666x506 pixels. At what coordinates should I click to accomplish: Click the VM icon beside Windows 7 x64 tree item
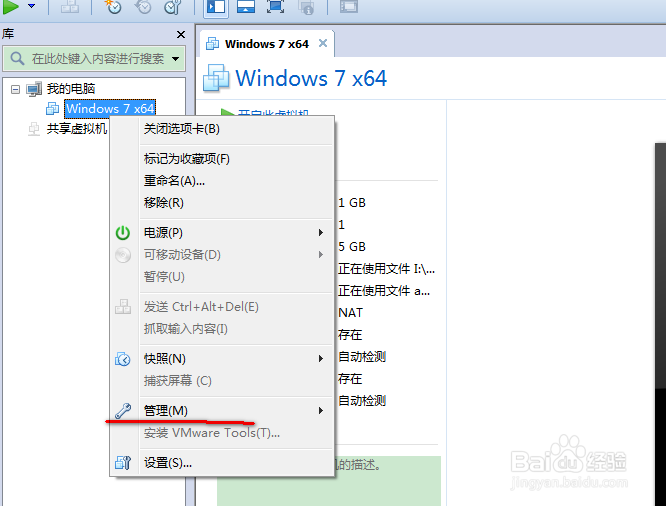click(x=53, y=108)
